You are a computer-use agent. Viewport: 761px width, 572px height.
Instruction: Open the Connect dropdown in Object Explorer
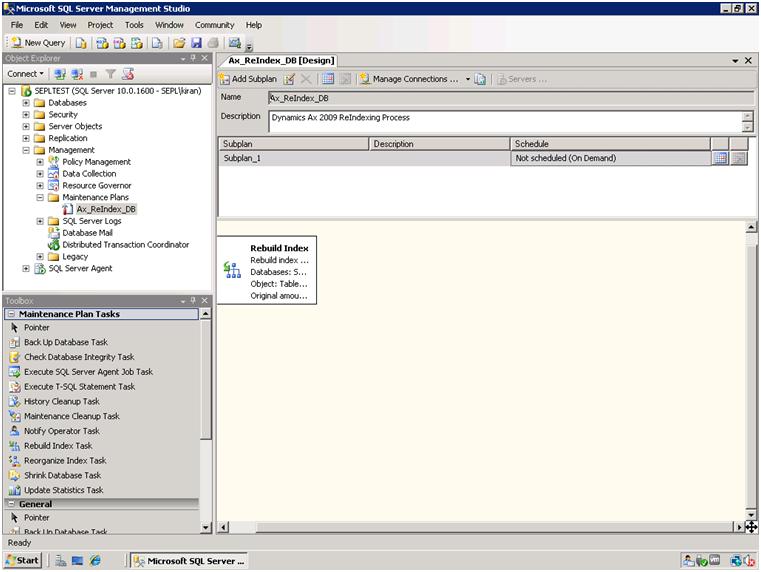(25, 74)
